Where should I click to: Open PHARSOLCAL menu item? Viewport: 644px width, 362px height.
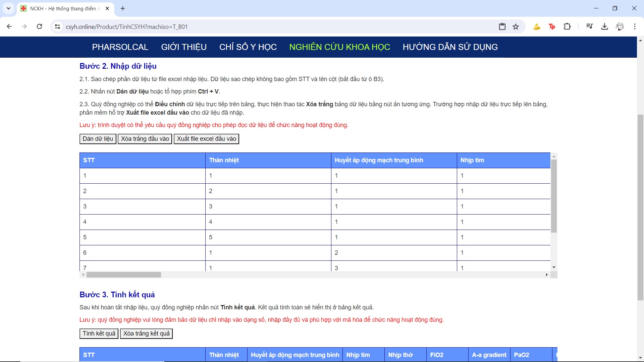coord(120,47)
